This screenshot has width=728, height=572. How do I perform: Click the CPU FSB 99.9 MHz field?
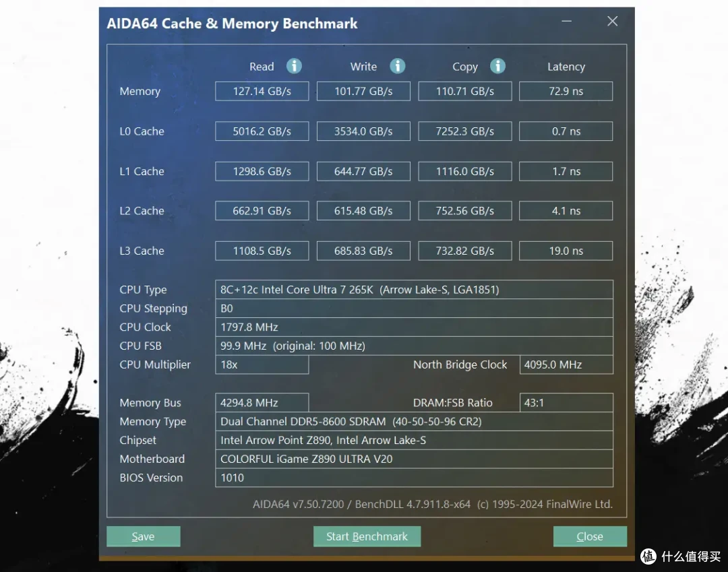(x=414, y=346)
